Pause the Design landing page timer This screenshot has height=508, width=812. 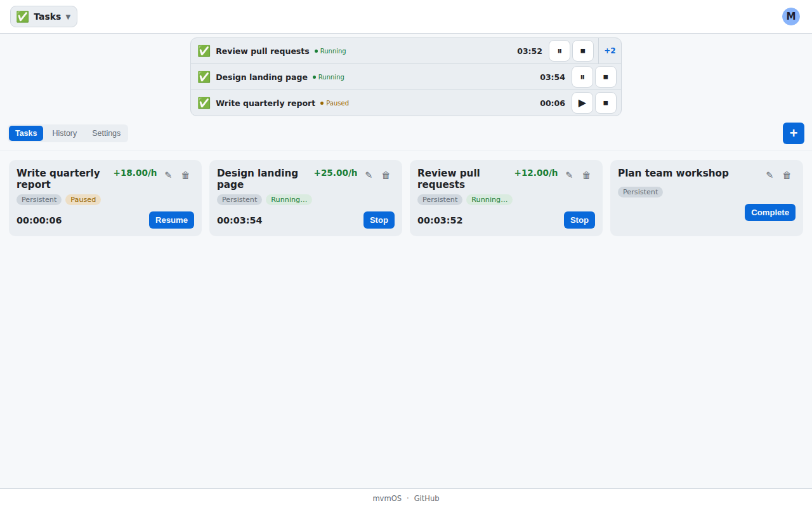click(x=582, y=77)
